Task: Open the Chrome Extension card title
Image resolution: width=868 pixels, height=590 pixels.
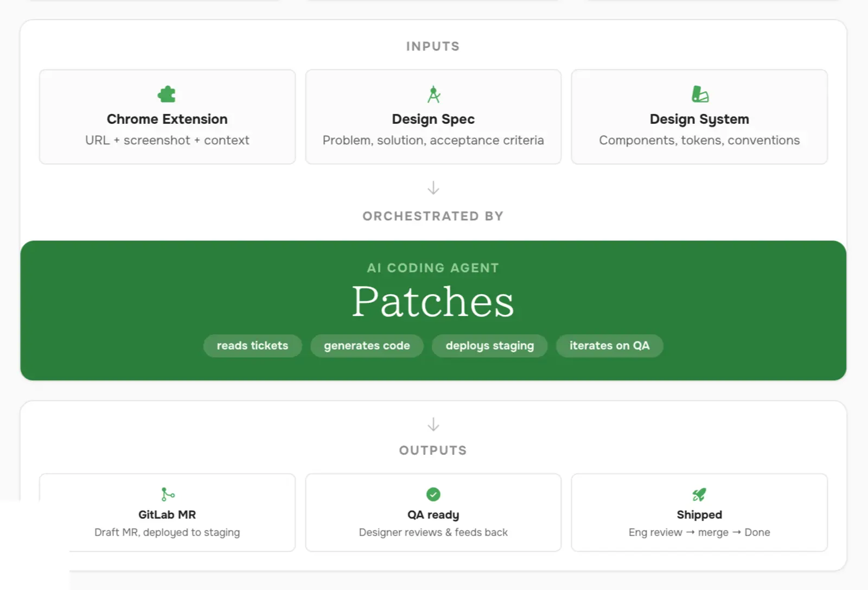Action: point(167,119)
